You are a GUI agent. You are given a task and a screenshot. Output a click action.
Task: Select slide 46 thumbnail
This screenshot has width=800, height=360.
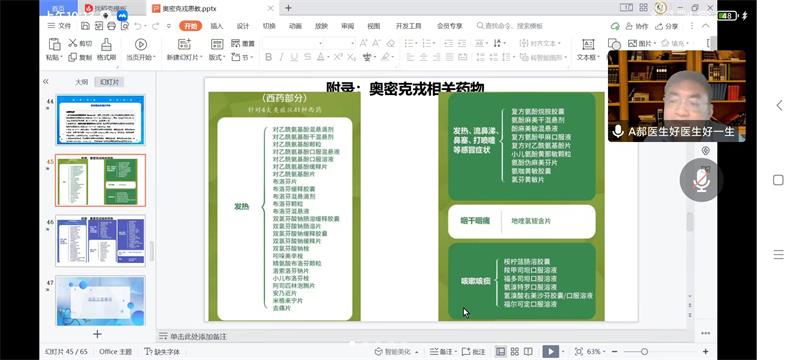coord(101,240)
